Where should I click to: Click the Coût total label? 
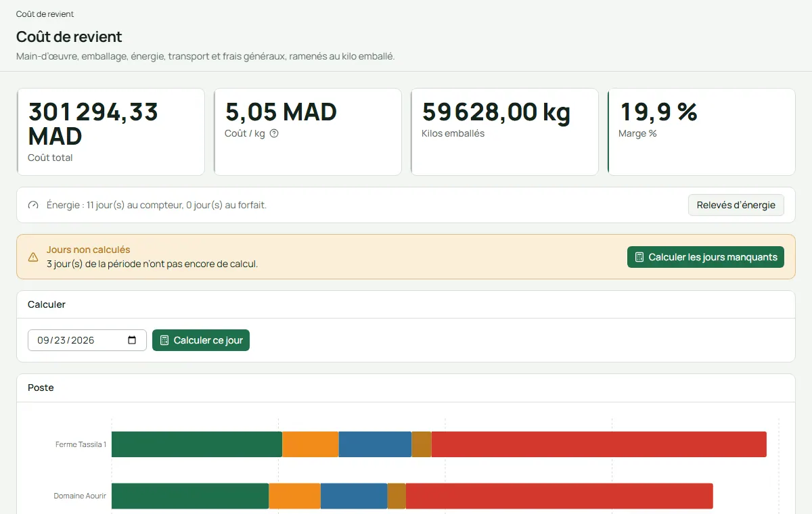coord(50,158)
